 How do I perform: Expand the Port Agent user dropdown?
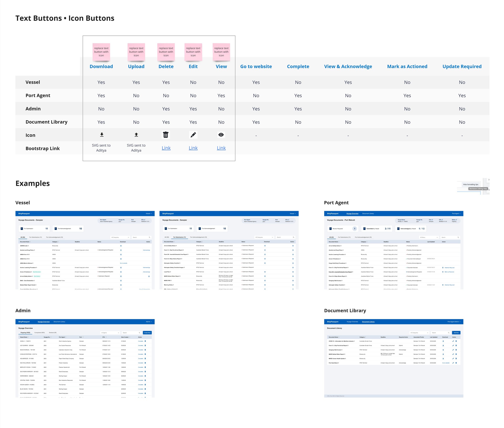456,213
